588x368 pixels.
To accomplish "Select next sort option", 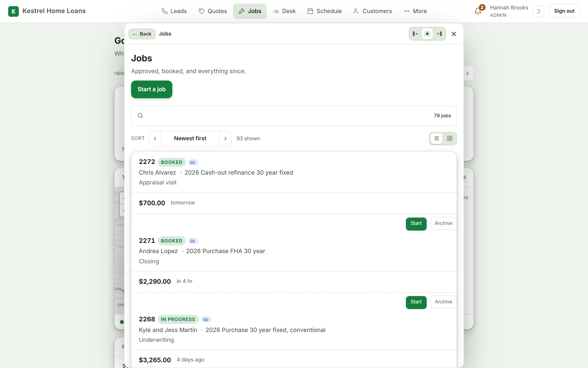I will coord(225,138).
